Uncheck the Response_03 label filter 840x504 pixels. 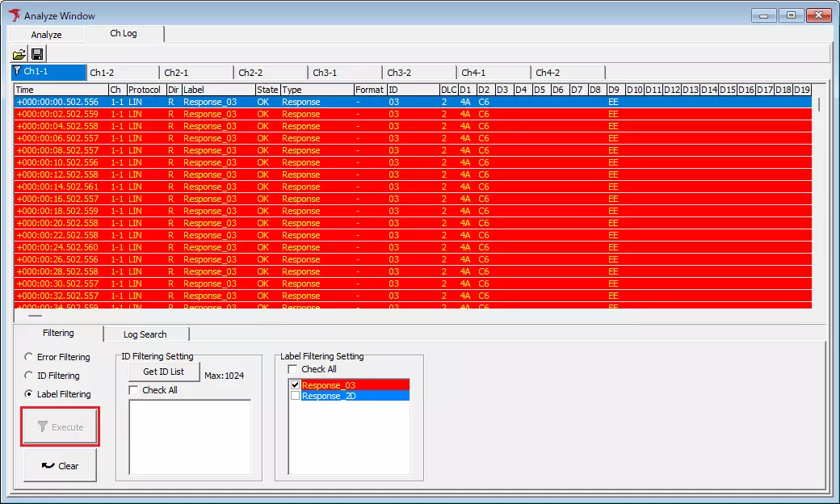[x=295, y=384]
